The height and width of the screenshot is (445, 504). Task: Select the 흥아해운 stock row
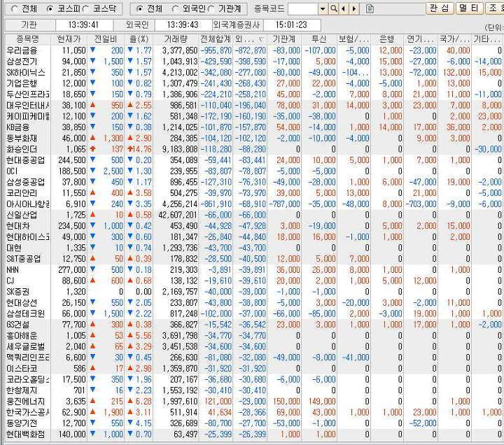[254, 335]
